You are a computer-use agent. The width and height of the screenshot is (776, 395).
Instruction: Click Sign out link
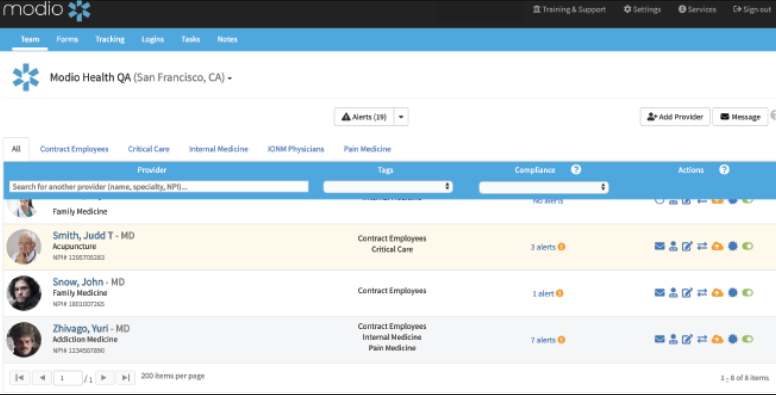point(752,9)
